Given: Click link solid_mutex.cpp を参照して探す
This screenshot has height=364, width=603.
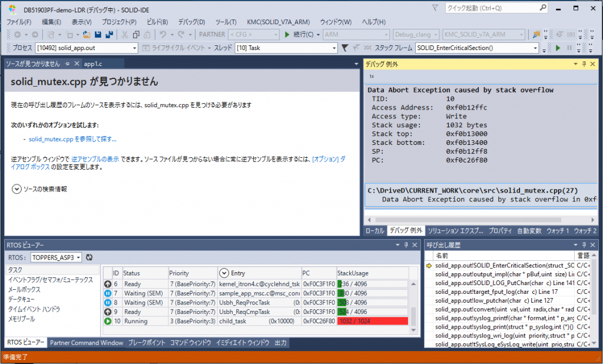Looking at the screenshot, I should pos(72,140).
